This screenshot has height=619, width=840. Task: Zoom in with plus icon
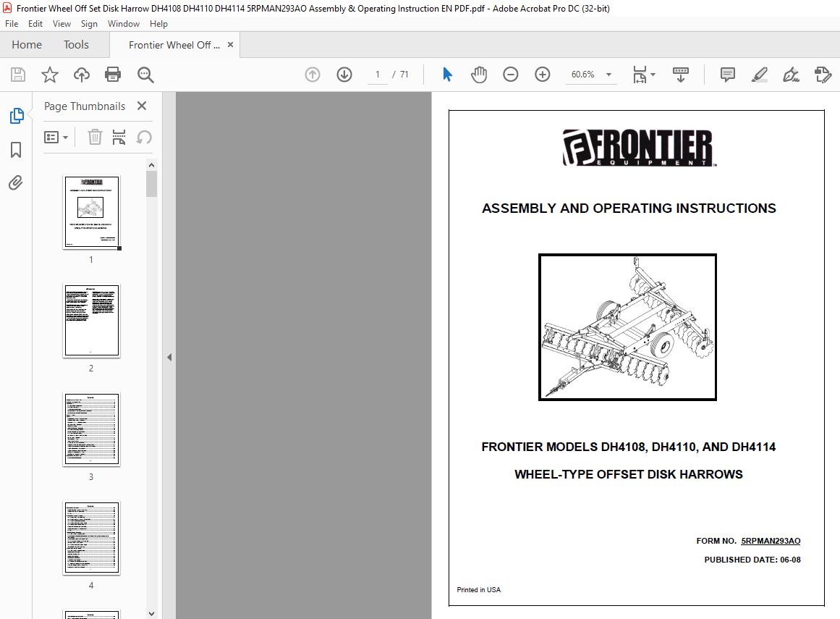[543, 75]
